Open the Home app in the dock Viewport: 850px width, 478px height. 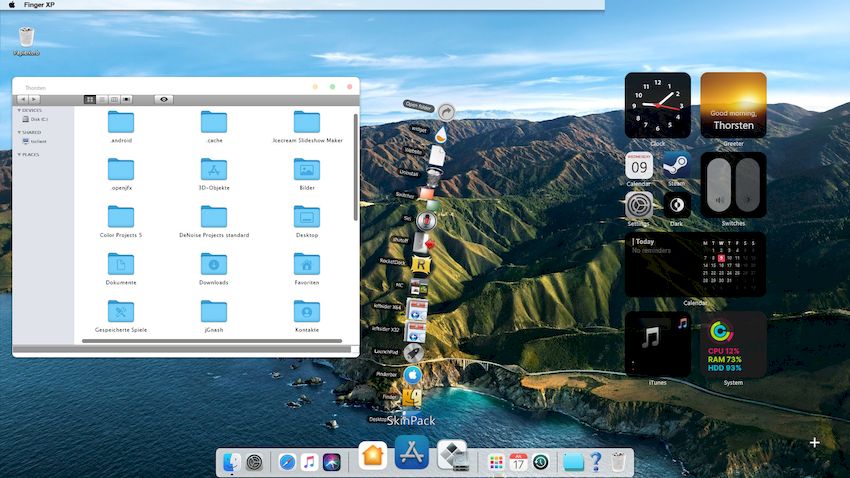pos(372,455)
